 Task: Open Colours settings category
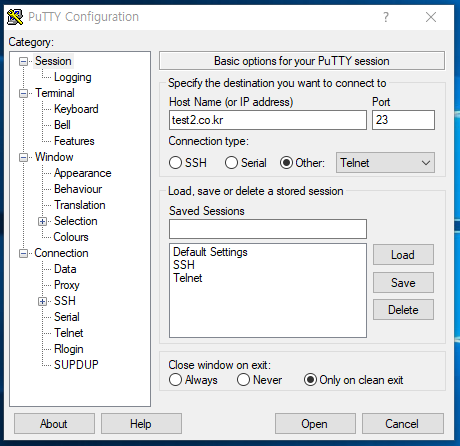(x=71, y=237)
